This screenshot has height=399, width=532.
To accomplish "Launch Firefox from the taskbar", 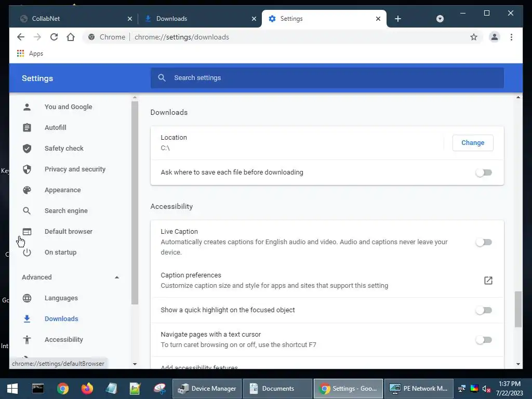I will (87, 389).
